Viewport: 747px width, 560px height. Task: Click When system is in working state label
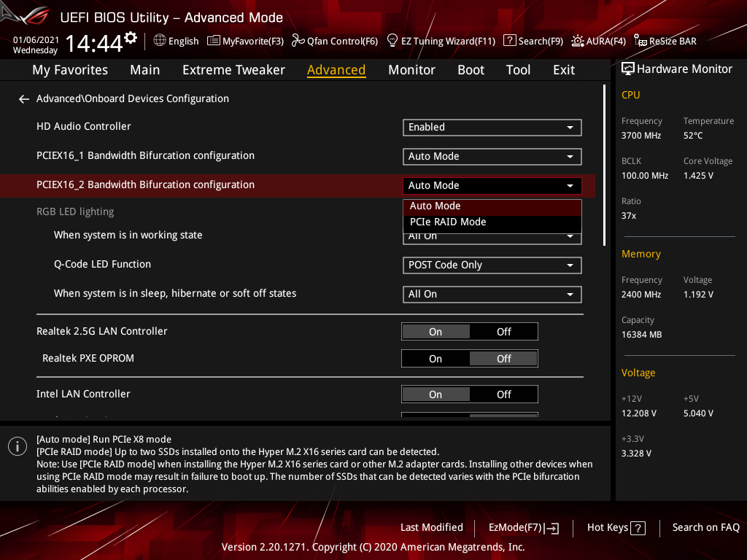tap(128, 236)
